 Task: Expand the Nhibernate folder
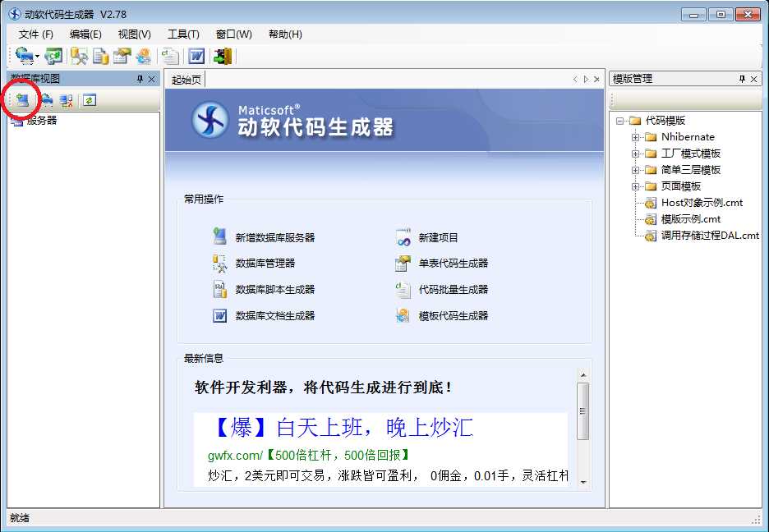pos(636,138)
